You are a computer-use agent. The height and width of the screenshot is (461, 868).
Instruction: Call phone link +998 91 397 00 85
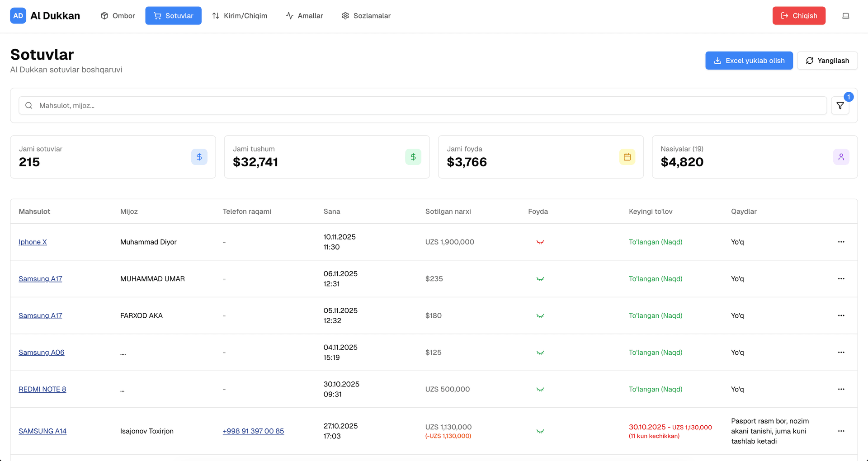[x=253, y=431]
